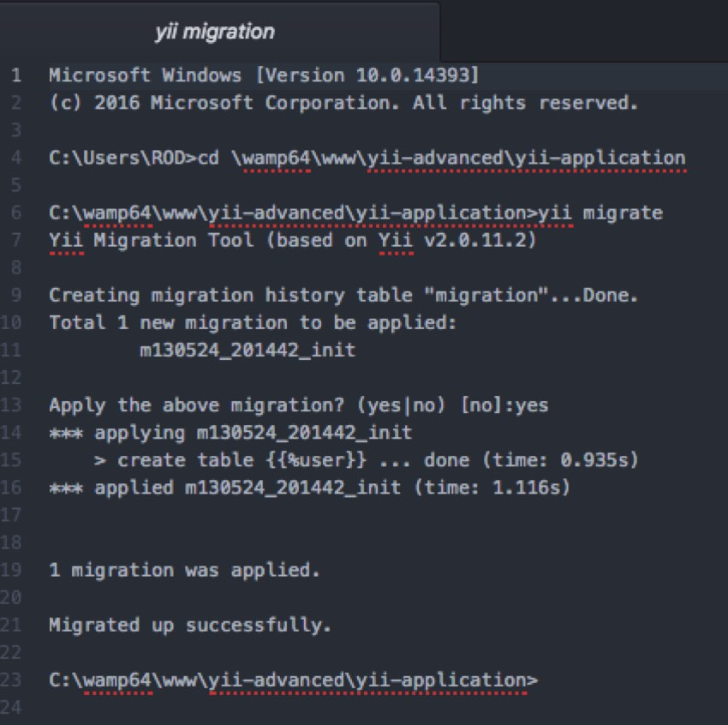Click line number 24 in gutter
Viewport: 728px width, 725px height.
[x=10, y=707]
